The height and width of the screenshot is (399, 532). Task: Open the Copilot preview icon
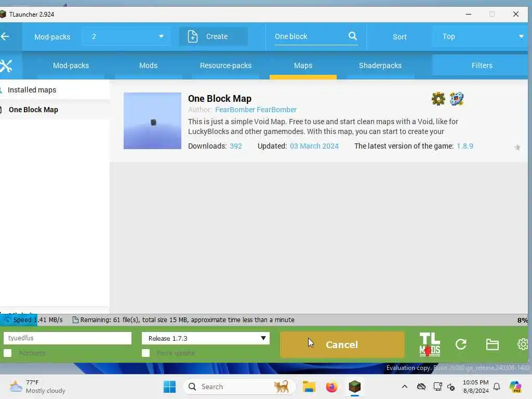pos(515,387)
